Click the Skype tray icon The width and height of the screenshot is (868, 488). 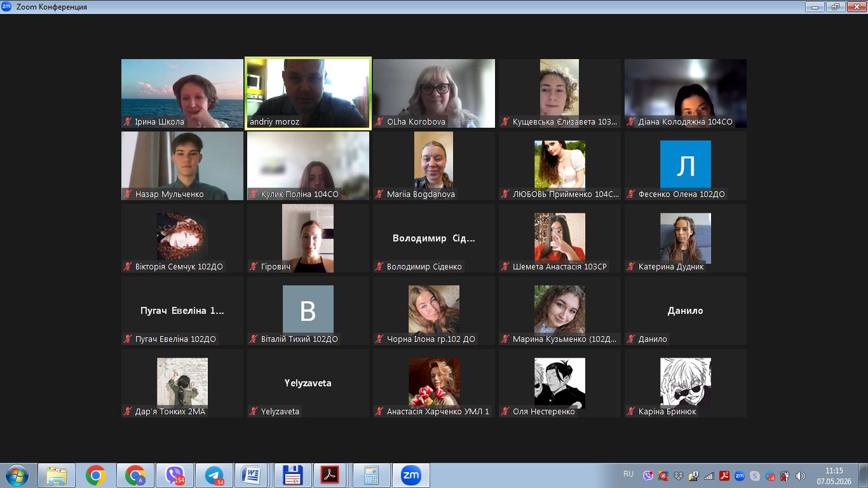[755, 475]
